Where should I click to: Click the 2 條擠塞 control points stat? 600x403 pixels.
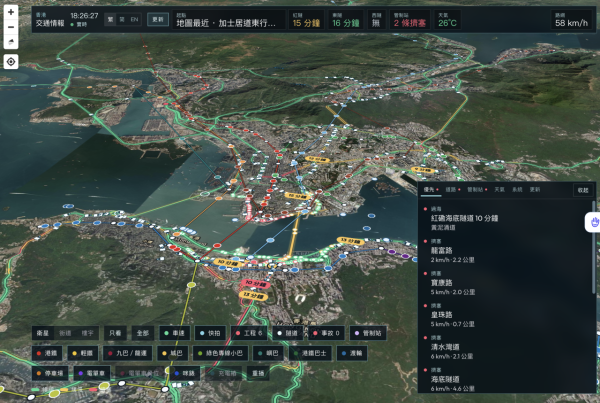(x=409, y=20)
